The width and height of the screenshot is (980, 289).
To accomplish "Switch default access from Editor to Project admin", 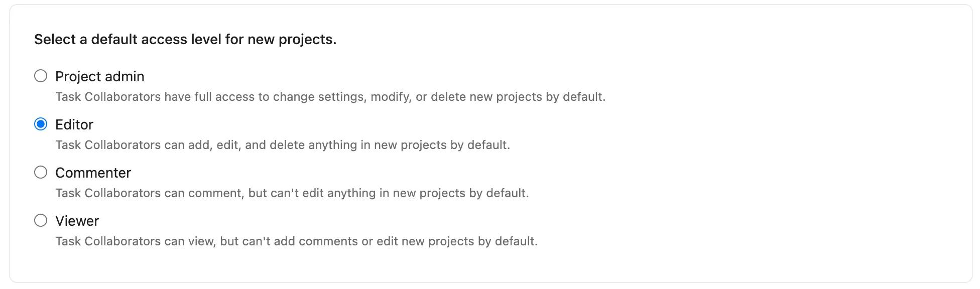I will coord(41,77).
